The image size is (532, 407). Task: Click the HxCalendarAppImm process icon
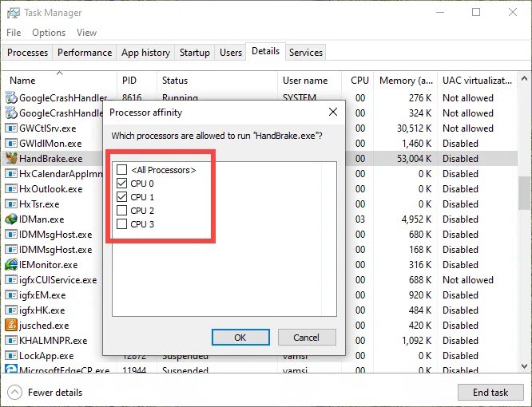tap(11, 173)
